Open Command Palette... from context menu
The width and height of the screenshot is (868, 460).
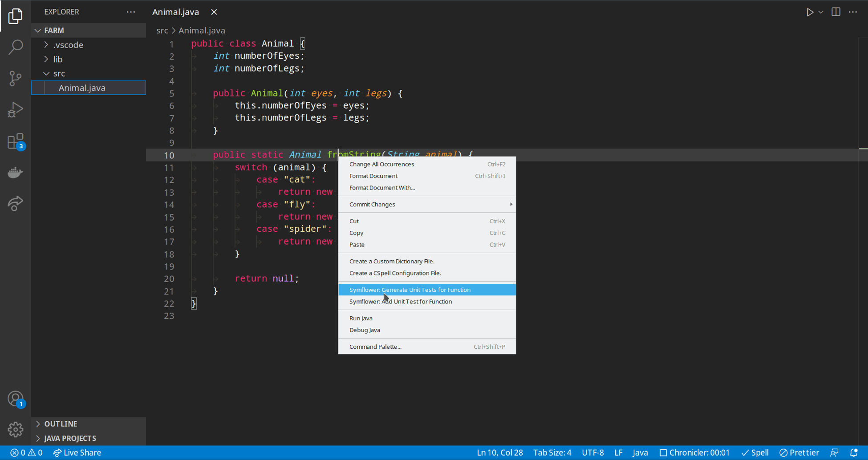(427, 347)
